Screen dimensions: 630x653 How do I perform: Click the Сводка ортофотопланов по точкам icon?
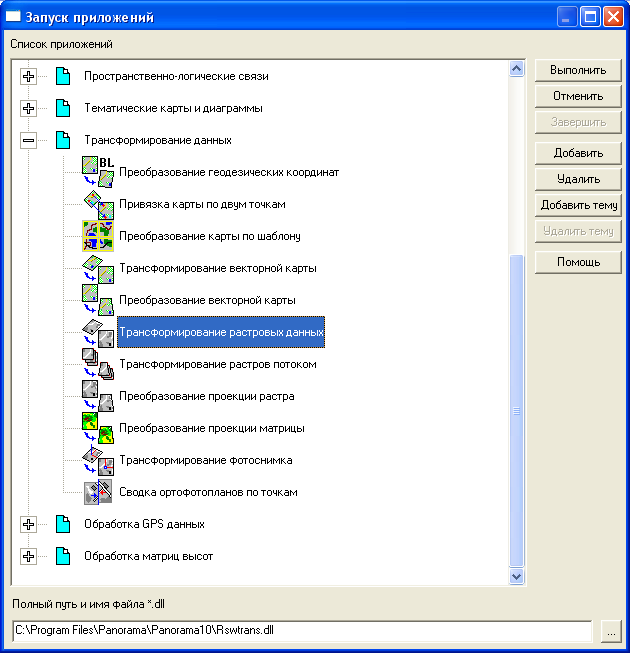click(98, 492)
